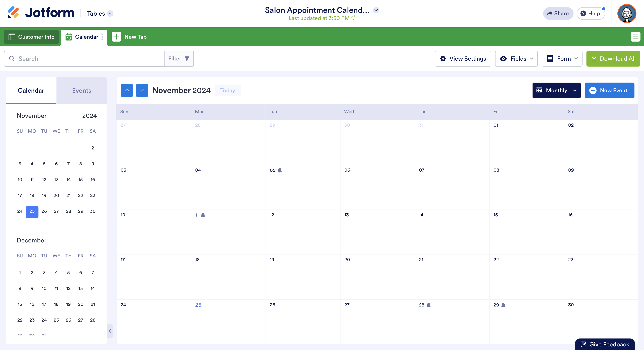
Task: Click the Jotform logo
Action: tap(41, 13)
